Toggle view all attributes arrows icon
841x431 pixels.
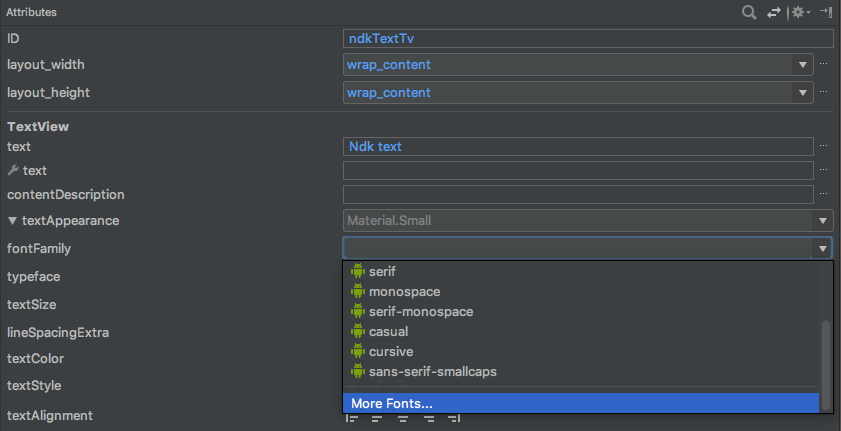click(x=773, y=12)
